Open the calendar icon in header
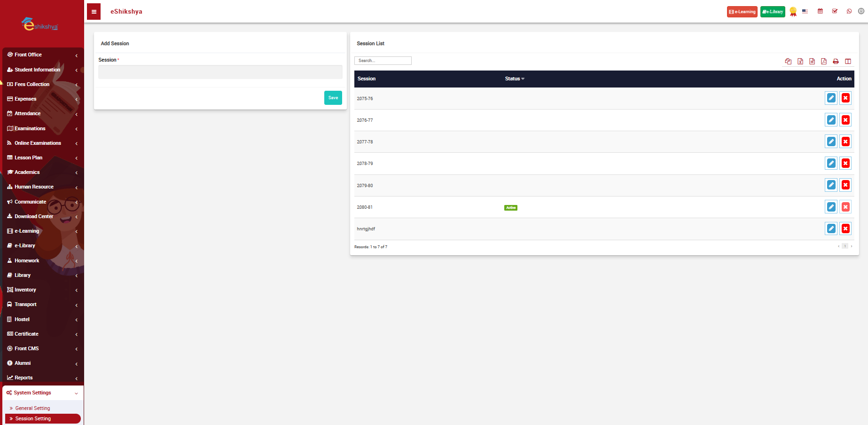The width and height of the screenshot is (868, 425). 820,11
